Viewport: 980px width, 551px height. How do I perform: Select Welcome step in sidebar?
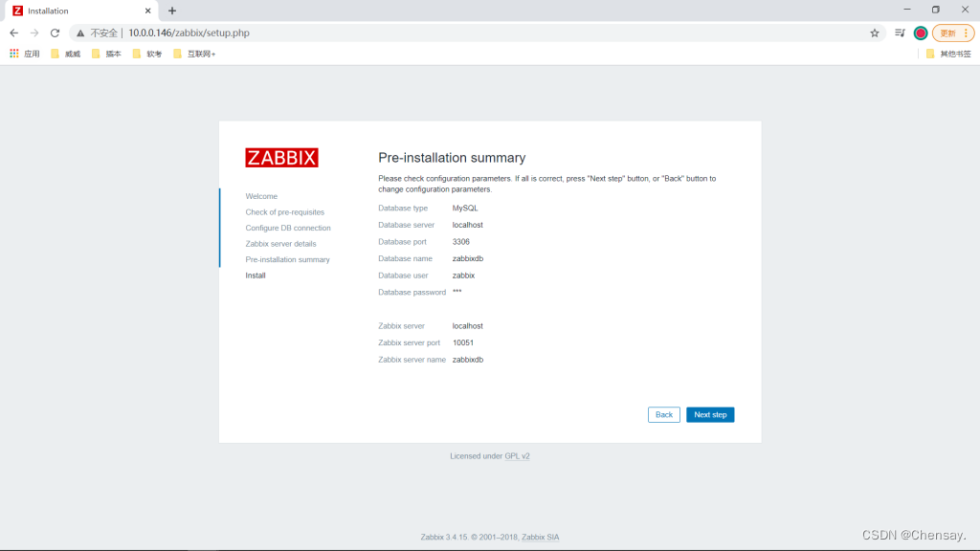click(x=261, y=196)
